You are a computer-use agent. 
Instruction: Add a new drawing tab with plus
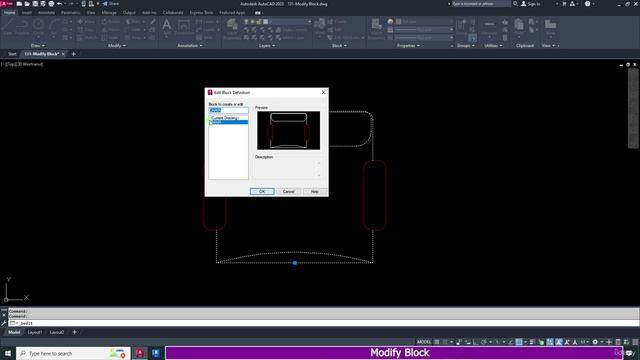tap(73, 54)
